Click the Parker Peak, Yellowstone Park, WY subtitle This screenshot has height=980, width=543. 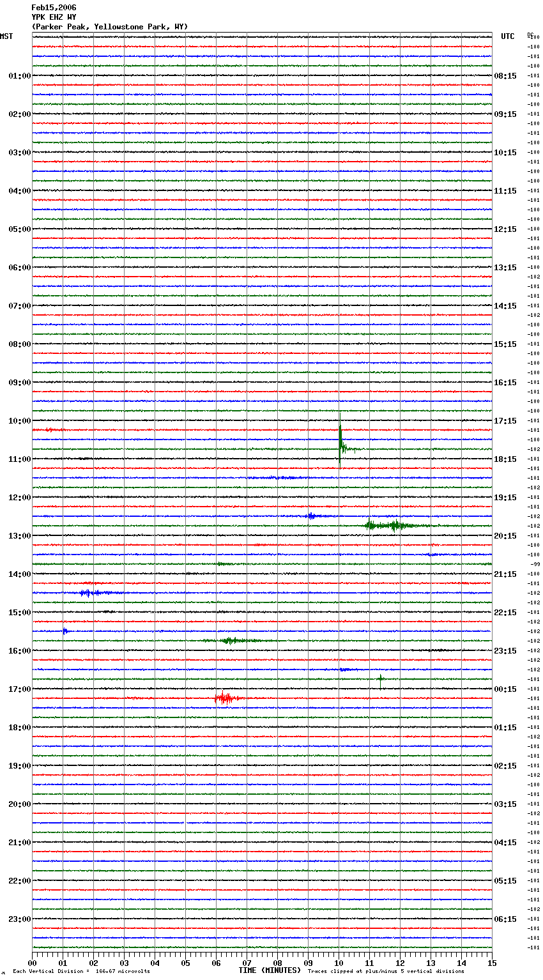click(x=110, y=27)
